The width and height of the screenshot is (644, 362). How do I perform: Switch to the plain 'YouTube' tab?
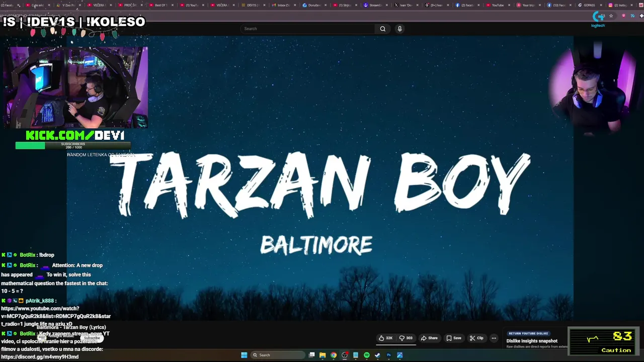point(497,5)
